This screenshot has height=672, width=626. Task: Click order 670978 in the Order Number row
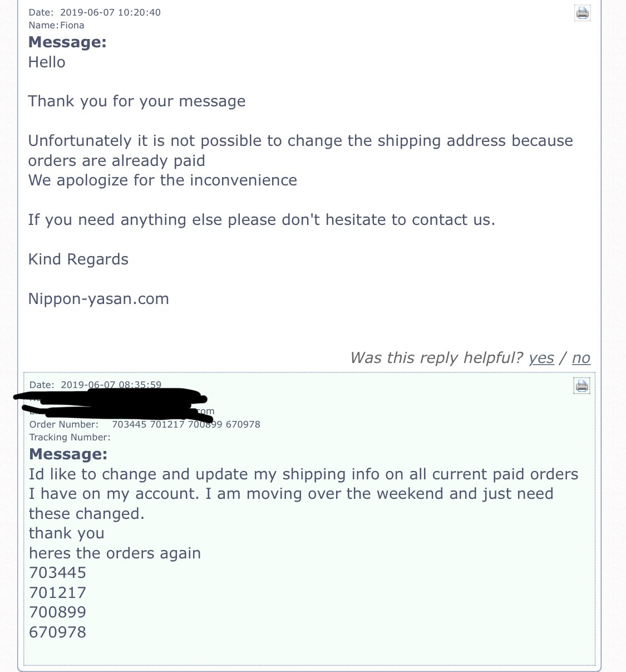pos(243,424)
